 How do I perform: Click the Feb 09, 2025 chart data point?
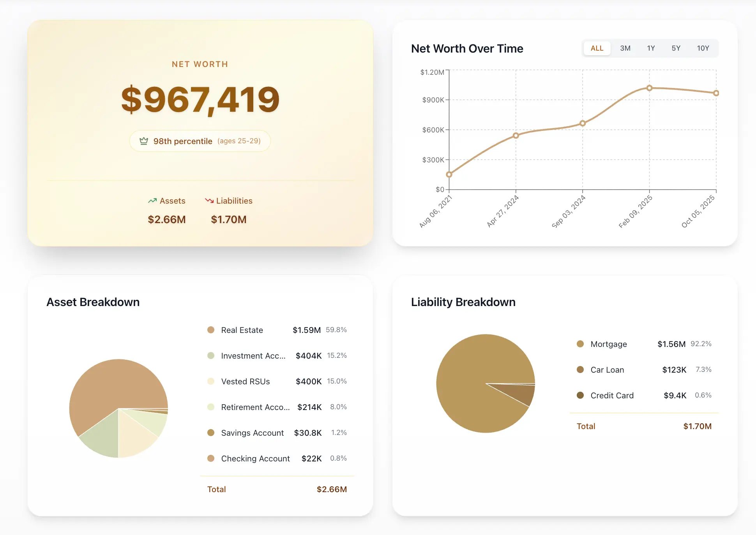(649, 88)
